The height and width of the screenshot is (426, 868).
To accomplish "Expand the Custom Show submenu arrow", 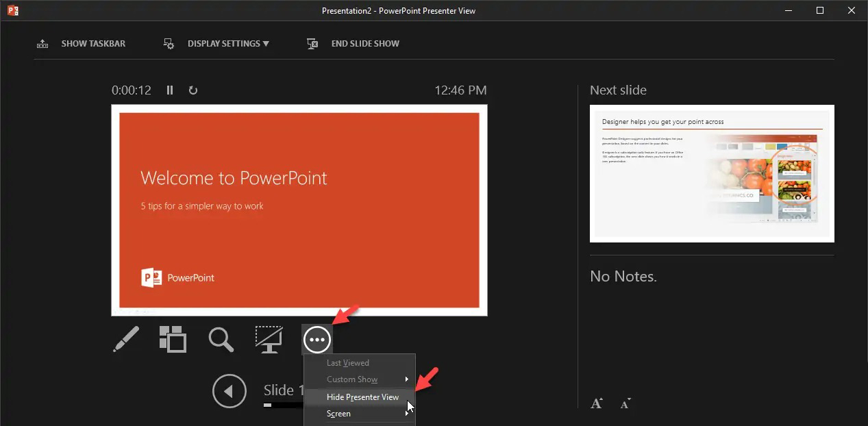I will click(407, 379).
